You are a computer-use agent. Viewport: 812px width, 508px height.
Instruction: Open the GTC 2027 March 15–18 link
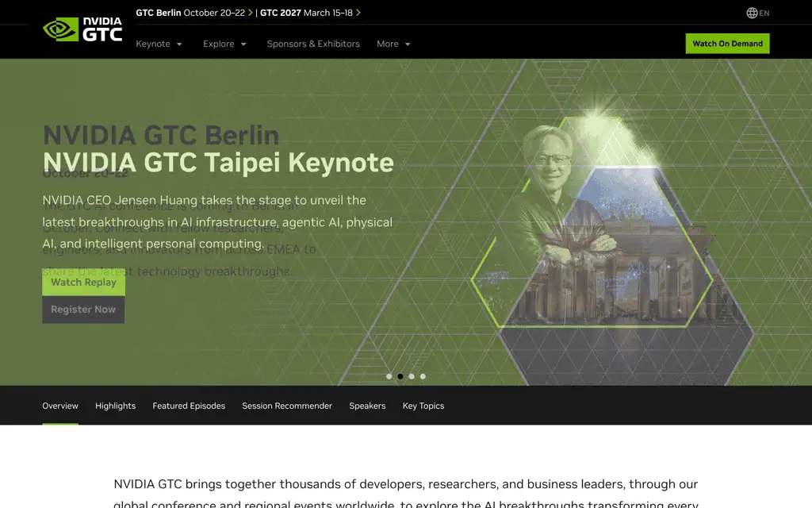[306, 13]
